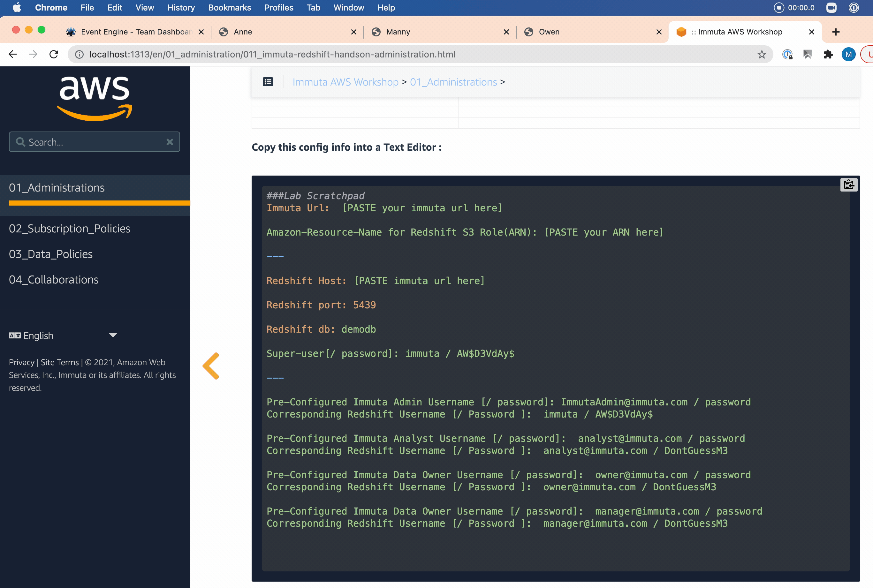
Task: Open the Chrome Extensions puzzle icon
Action: pos(828,54)
